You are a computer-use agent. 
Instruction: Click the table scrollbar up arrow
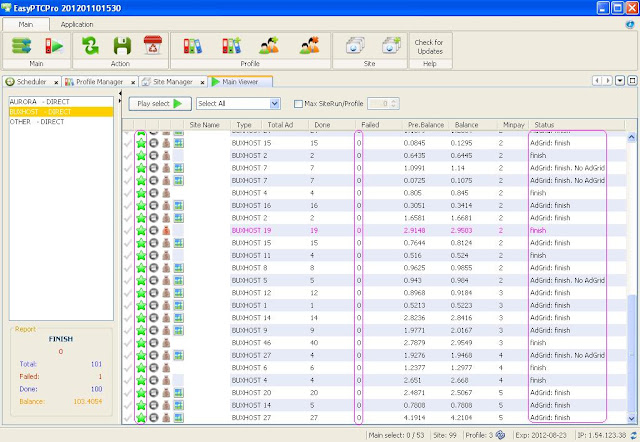(x=631, y=137)
